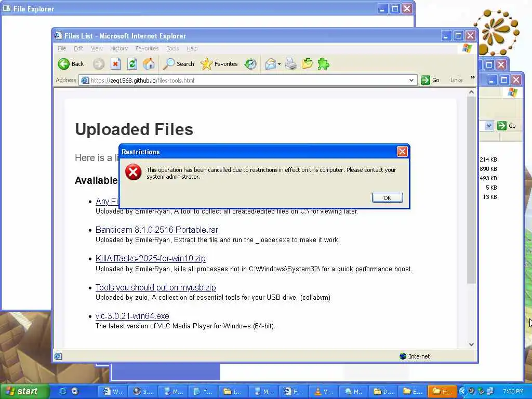
Task: Click the greyed-out Forward arrow
Action: click(99, 64)
